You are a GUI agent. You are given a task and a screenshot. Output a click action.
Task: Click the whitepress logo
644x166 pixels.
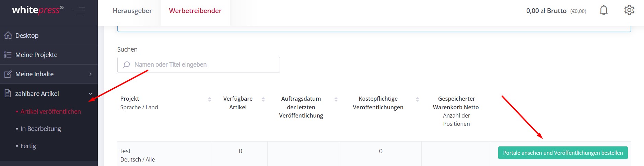point(38,10)
